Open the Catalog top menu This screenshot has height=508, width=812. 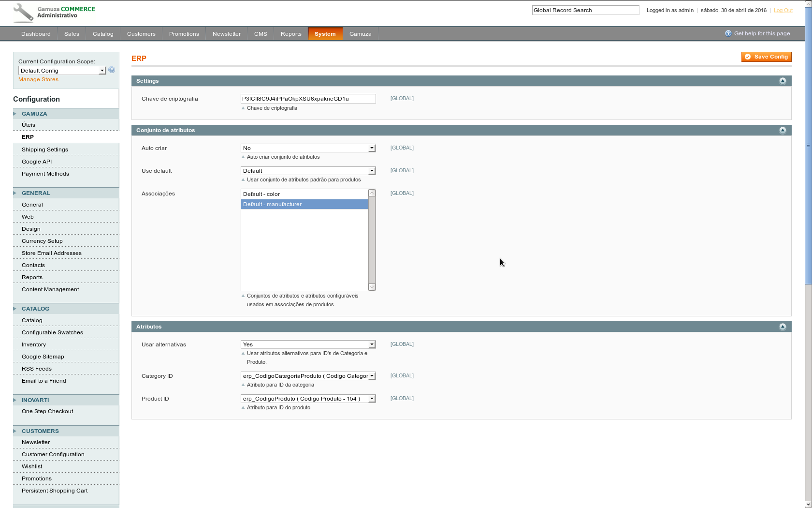pyautogui.click(x=103, y=34)
